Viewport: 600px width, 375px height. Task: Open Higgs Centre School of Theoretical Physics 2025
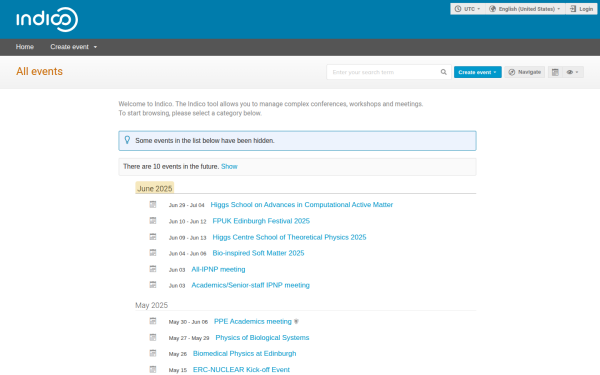[x=289, y=237]
